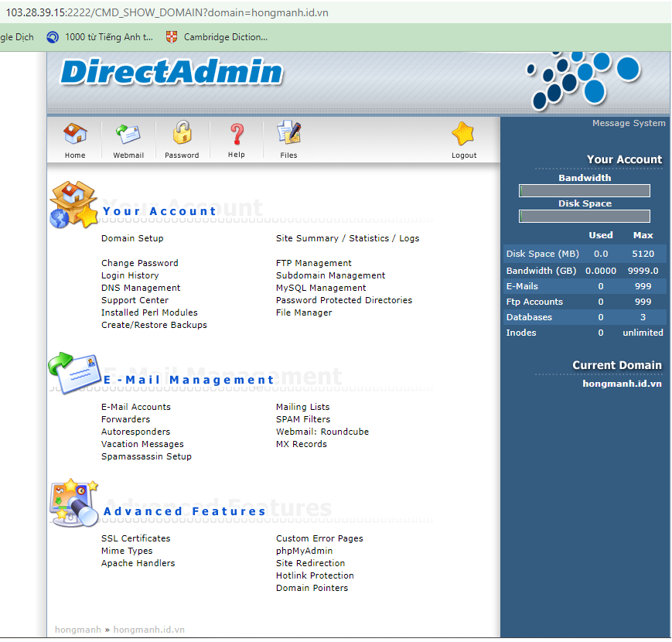Click hongmanh.id.vn under Current Domain

[622, 384]
